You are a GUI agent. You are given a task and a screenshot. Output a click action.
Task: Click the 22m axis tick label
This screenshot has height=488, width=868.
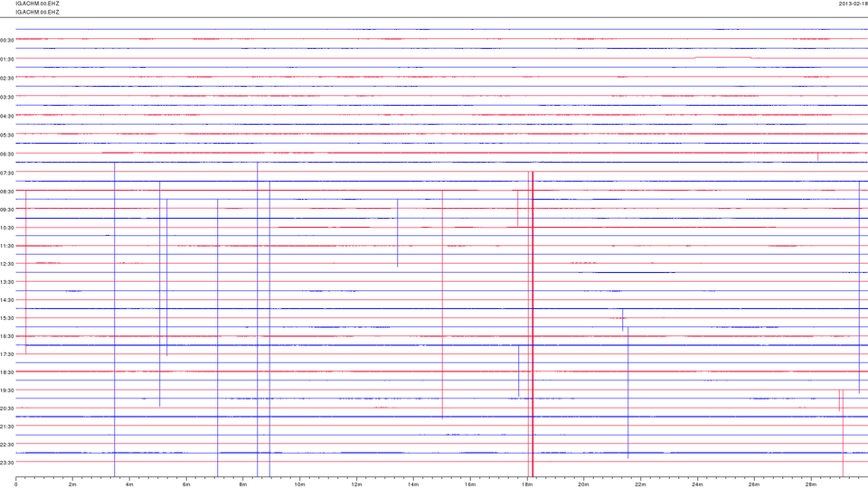[x=640, y=484]
